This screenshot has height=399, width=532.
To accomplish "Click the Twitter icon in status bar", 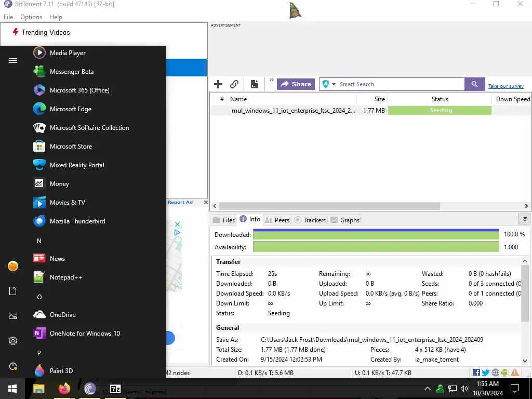I will [x=486, y=373].
